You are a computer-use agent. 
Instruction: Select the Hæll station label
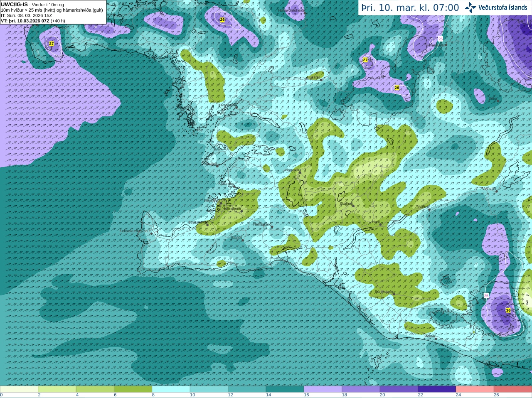[376, 222]
